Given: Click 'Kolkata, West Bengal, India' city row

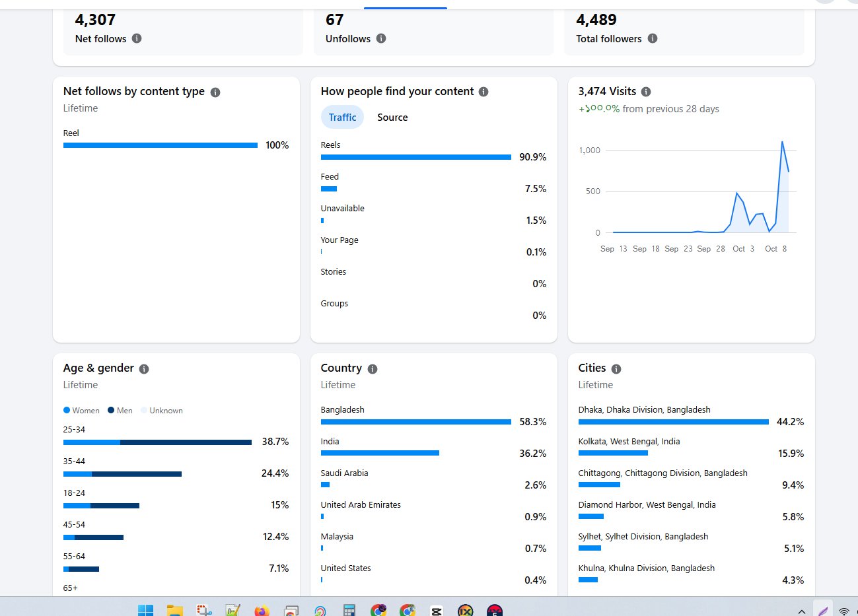Looking at the screenshot, I should pos(691,447).
